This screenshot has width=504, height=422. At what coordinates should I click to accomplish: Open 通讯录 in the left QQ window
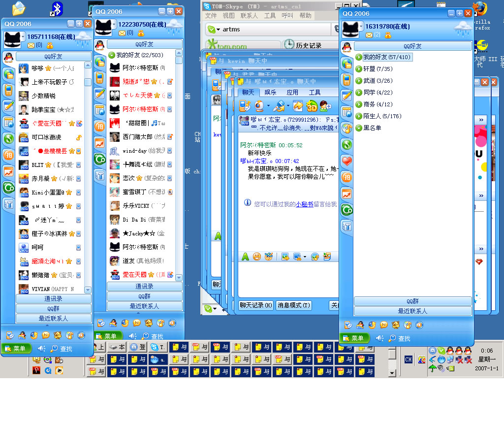tap(53, 299)
